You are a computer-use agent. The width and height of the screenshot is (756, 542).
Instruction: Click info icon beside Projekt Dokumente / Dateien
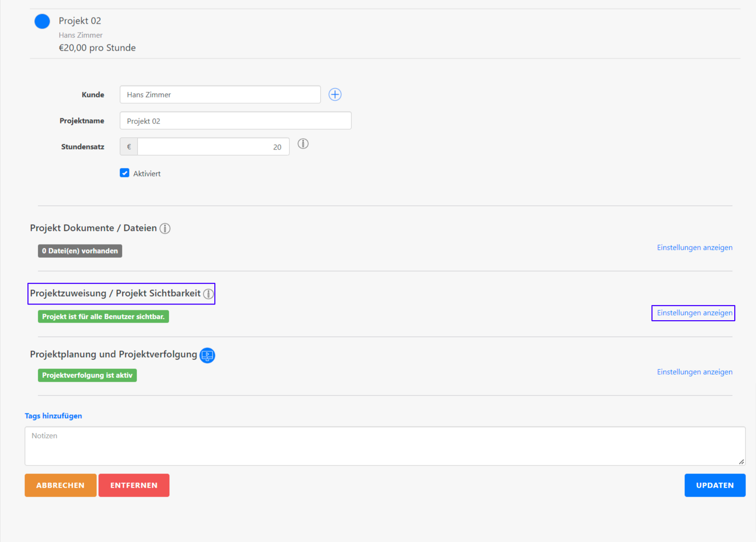(165, 228)
